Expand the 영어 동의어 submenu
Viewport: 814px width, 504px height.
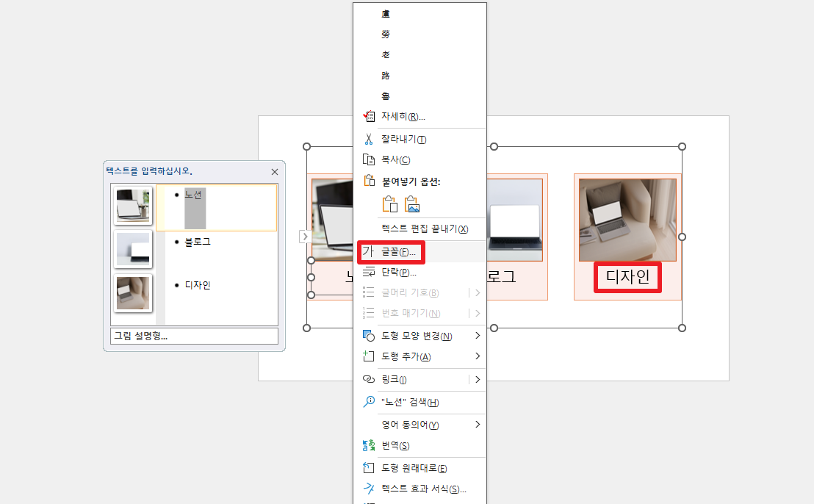pos(476,424)
